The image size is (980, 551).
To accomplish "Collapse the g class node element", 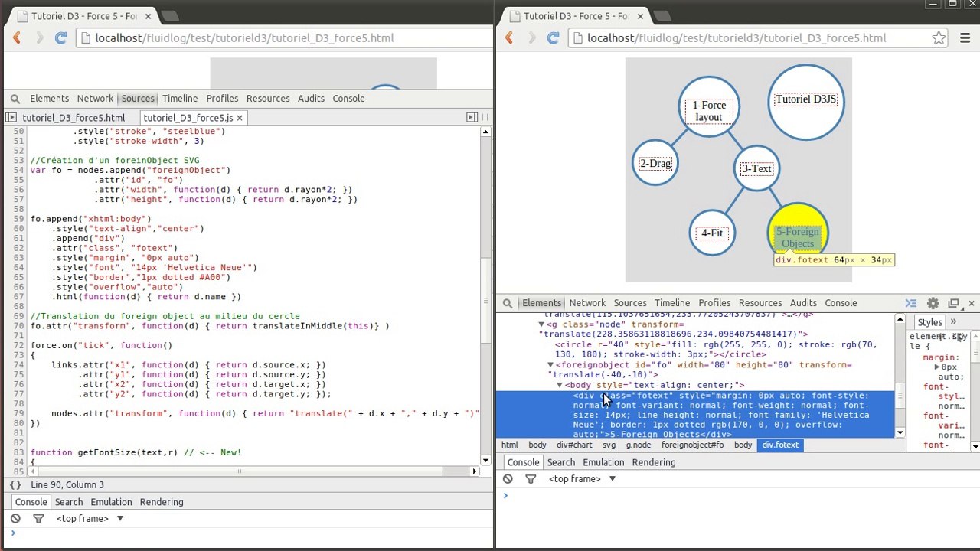I will 541,324.
